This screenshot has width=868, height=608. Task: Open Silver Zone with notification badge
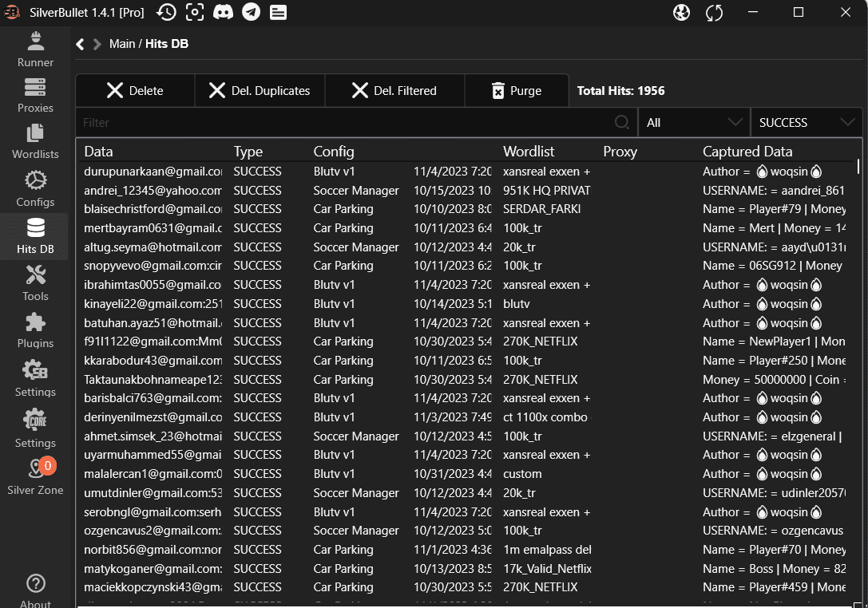pos(35,476)
